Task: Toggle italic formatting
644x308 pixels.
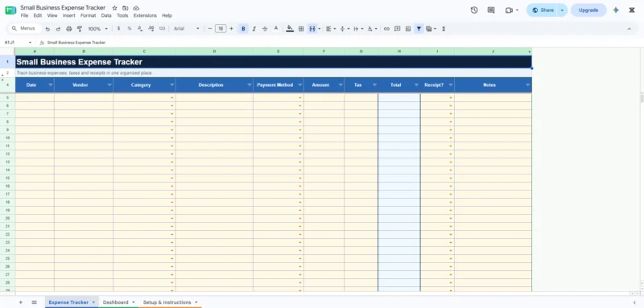Action: (x=254, y=29)
